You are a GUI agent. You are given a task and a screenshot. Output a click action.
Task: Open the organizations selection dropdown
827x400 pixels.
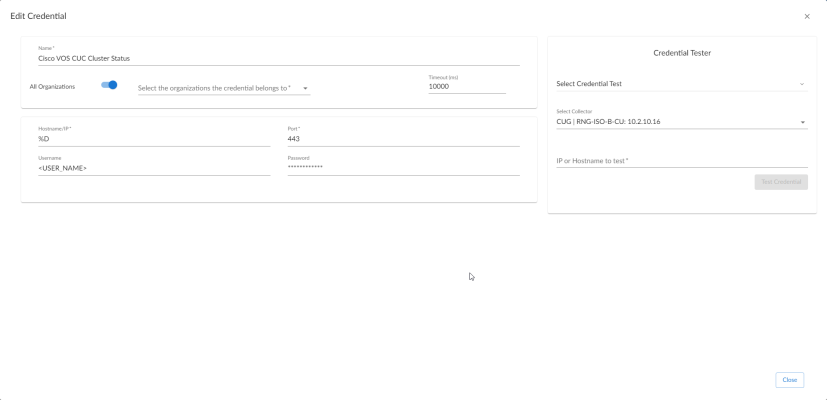tap(224, 88)
